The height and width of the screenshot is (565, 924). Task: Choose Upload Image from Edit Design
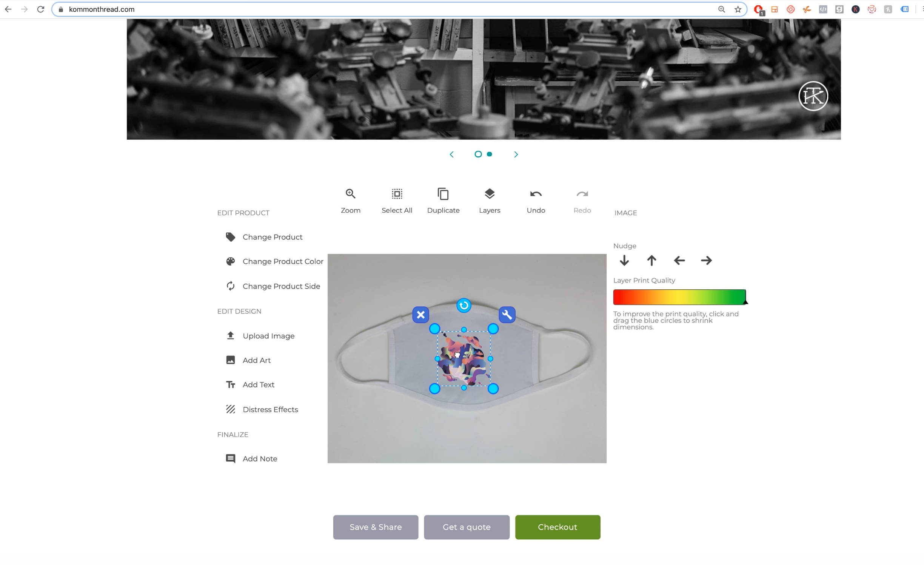click(268, 336)
